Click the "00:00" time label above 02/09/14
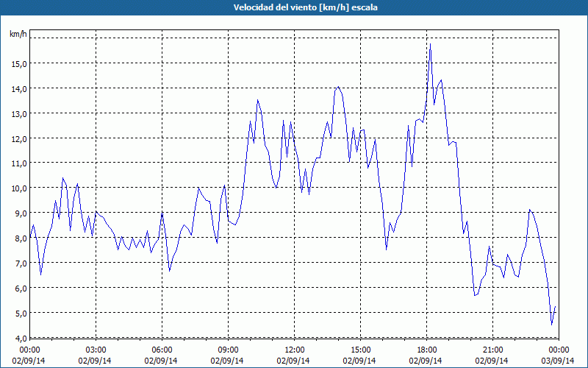 [x=29, y=350]
